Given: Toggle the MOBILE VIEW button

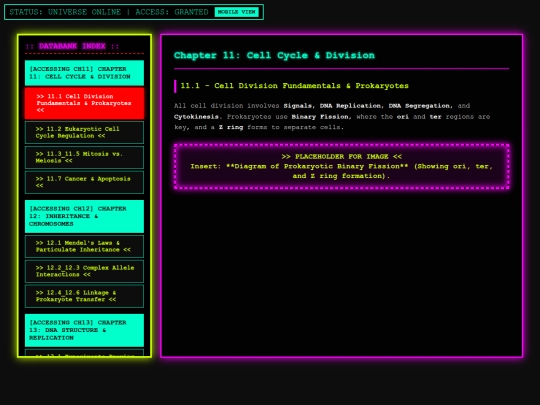Looking at the screenshot, I should (x=237, y=12).
